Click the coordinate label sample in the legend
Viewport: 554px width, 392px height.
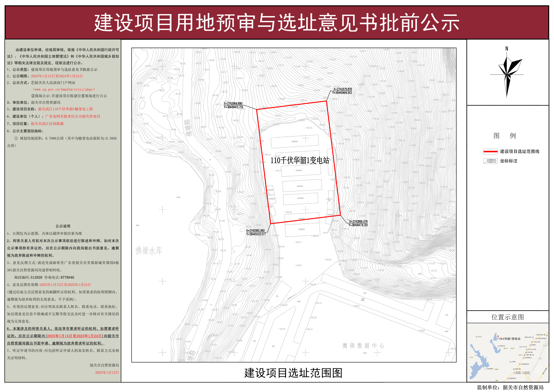[x=490, y=161]
